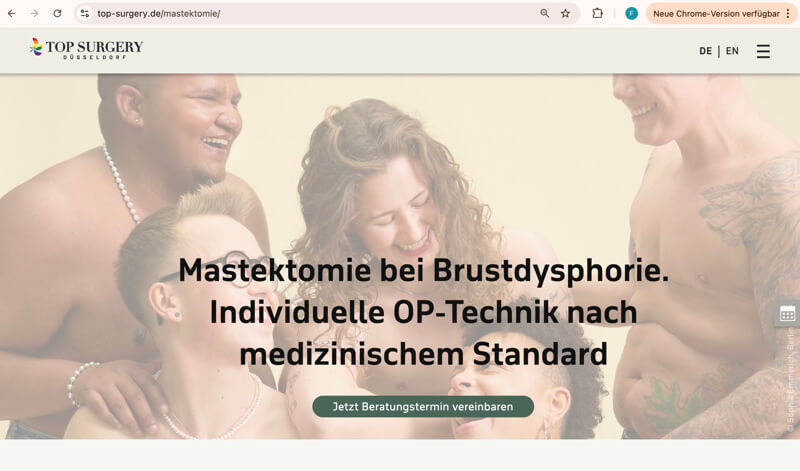Click the browser forward arrow
The image size is (800, 471).
pos(34,14)
